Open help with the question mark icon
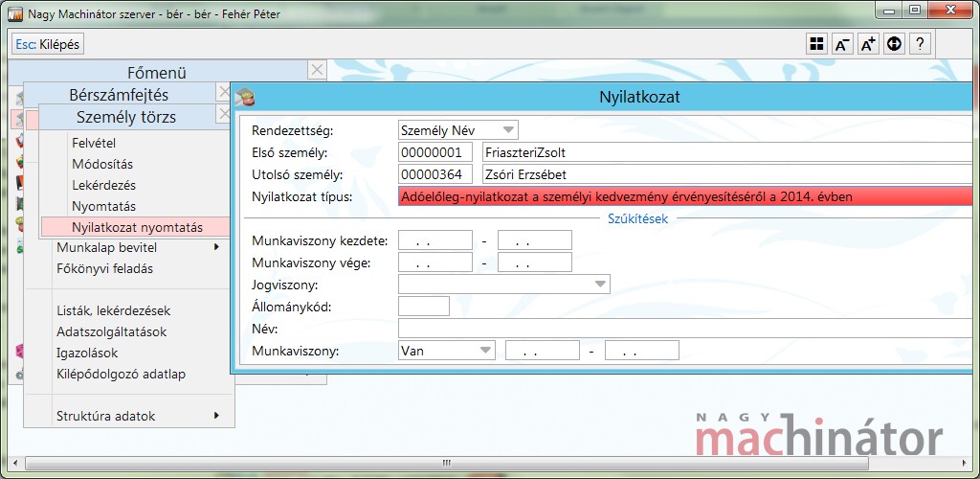Image resolution: width=980 pixels, height=479 pixels. [x=920, y=44]
